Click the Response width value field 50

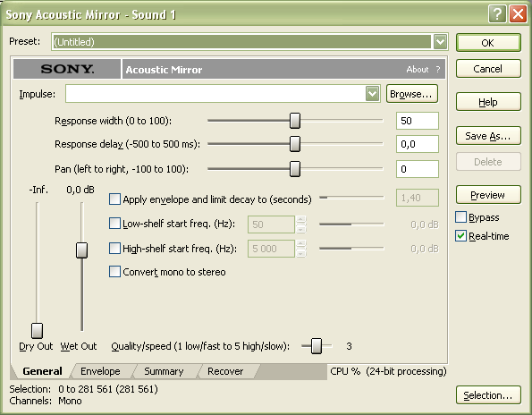(x=418, y=121)
